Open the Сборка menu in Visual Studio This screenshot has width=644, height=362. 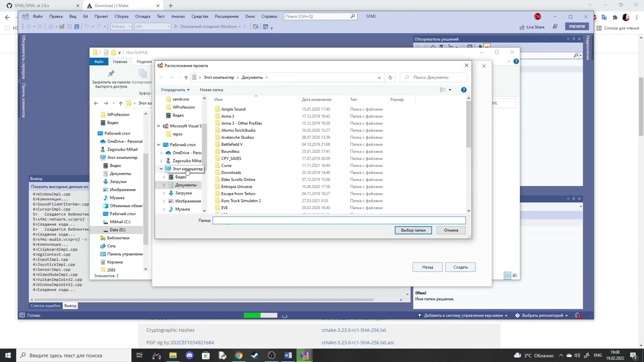click(x=121, y=16)
